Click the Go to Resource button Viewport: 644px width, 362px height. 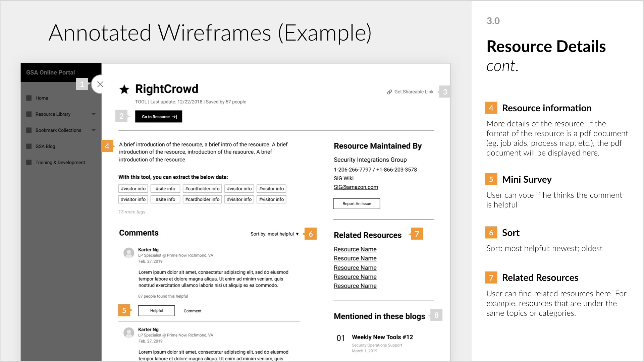coord(159,117)
